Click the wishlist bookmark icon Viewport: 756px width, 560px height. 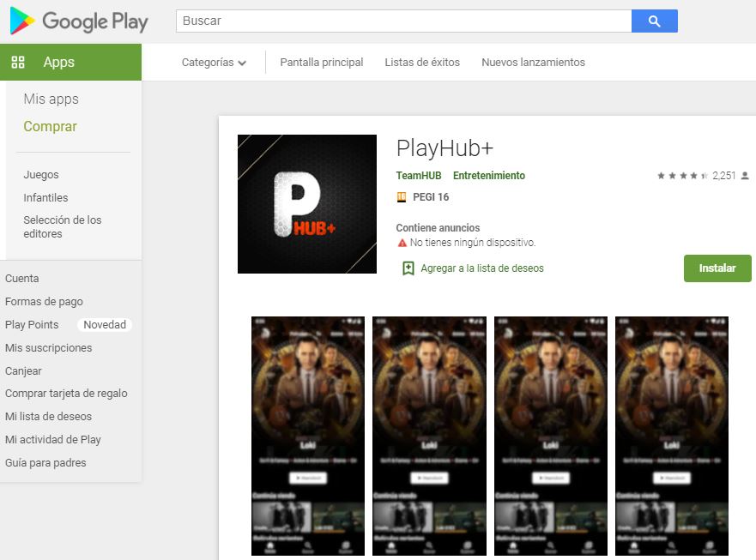click(x=408, y=268)
